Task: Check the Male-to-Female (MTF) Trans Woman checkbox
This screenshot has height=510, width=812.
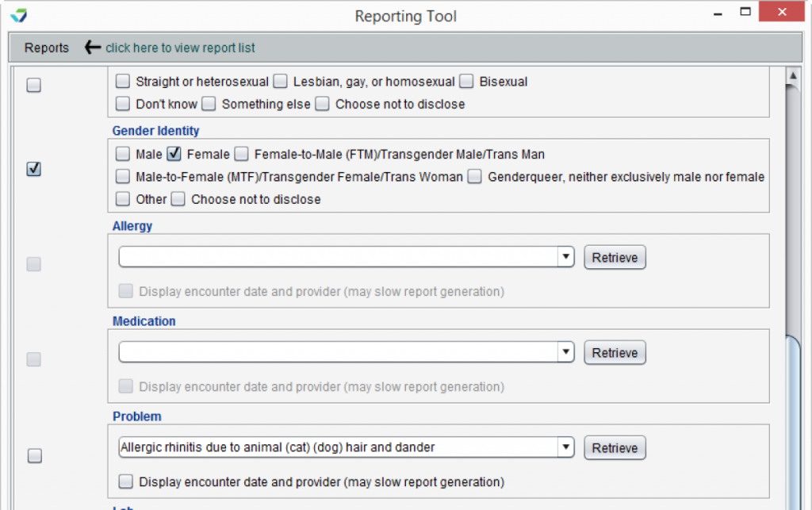Action: [x=123, y=177]
